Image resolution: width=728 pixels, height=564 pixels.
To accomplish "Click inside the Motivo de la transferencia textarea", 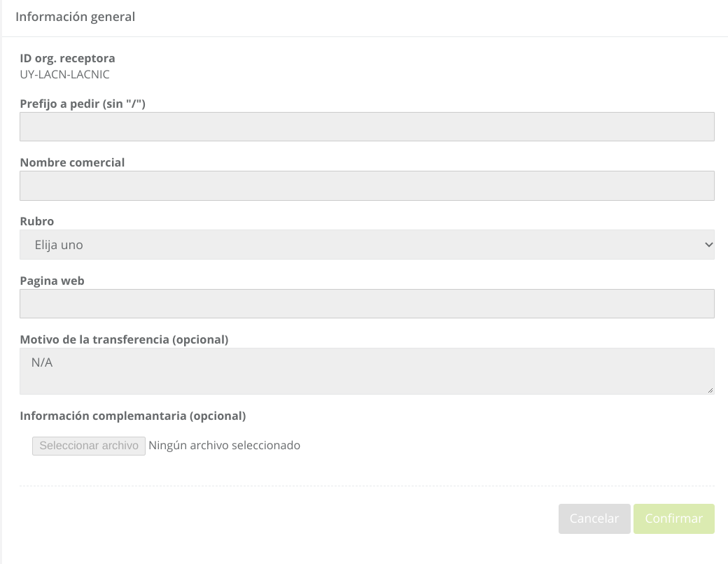I will pyautogui.click(x=367, y=371).
